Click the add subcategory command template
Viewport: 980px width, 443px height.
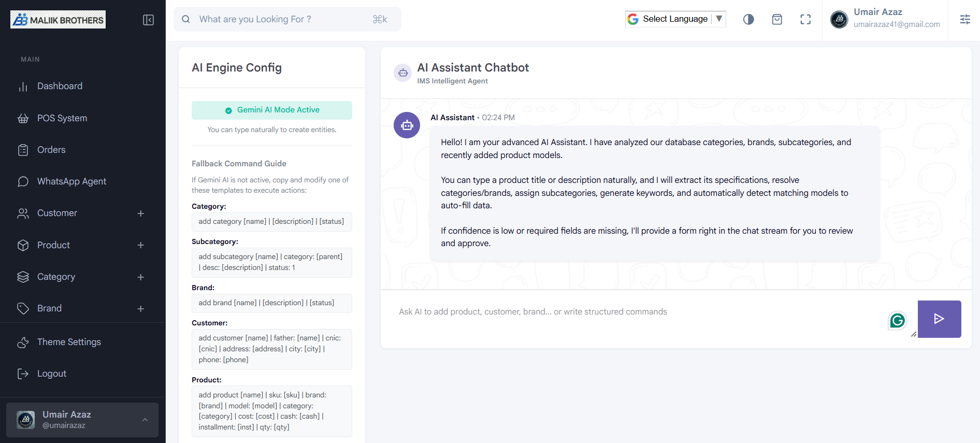(x=272, y=262)
